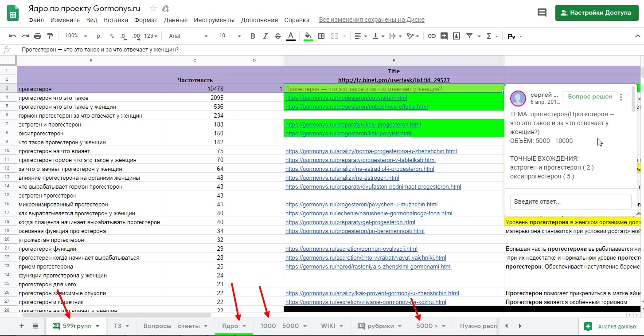Open the cell borders options
The width and height of the screenshot is (644, 336).
tap(321, 36)
